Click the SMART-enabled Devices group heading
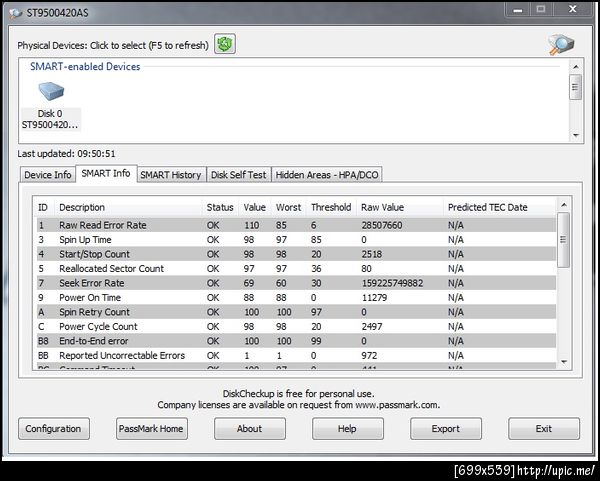 click(85, 67)
